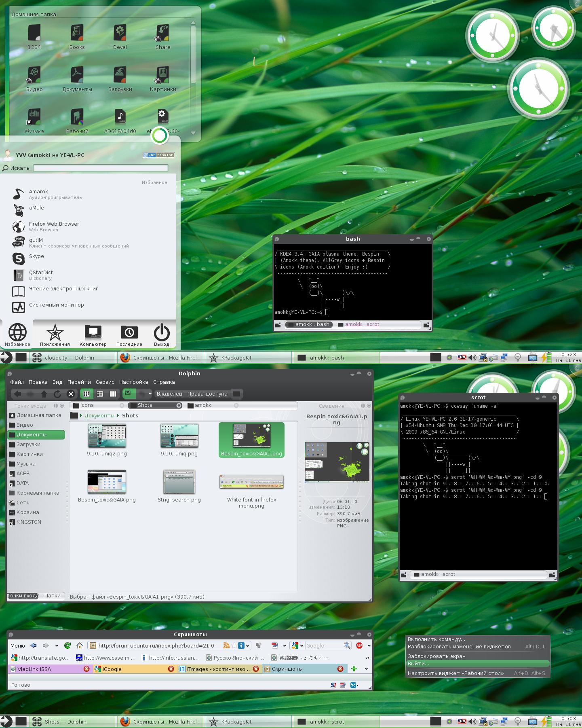The height and width of the screenshot is (728, 582).
Task: Open the Файл menu in Dolphin
Action: [17, 382]
